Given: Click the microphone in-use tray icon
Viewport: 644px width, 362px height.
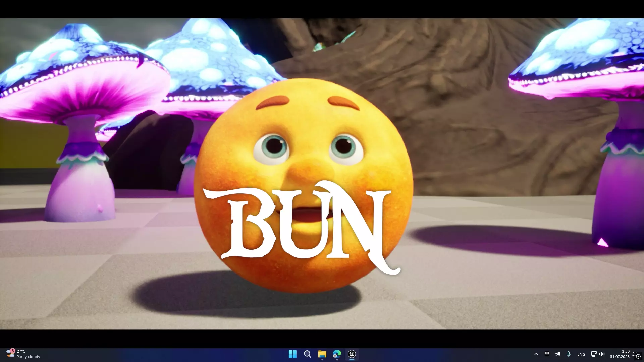Looking at the screenshot, I should point(569,354).
